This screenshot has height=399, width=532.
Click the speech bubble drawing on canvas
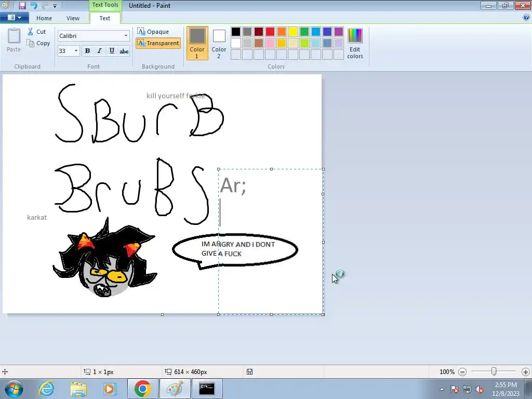[x=235, y=251]
